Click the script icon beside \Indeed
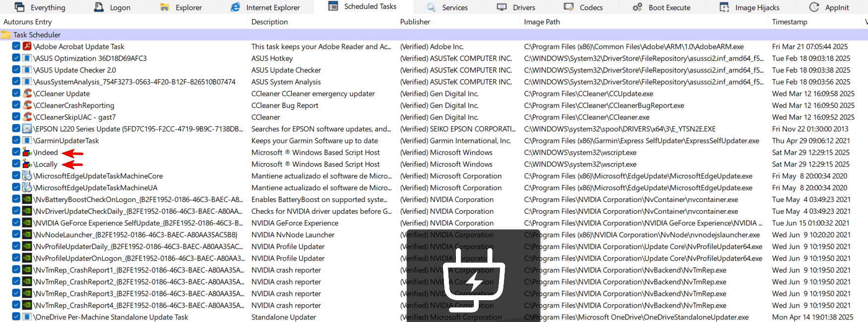The image size is (868, 322). (27, 152)
